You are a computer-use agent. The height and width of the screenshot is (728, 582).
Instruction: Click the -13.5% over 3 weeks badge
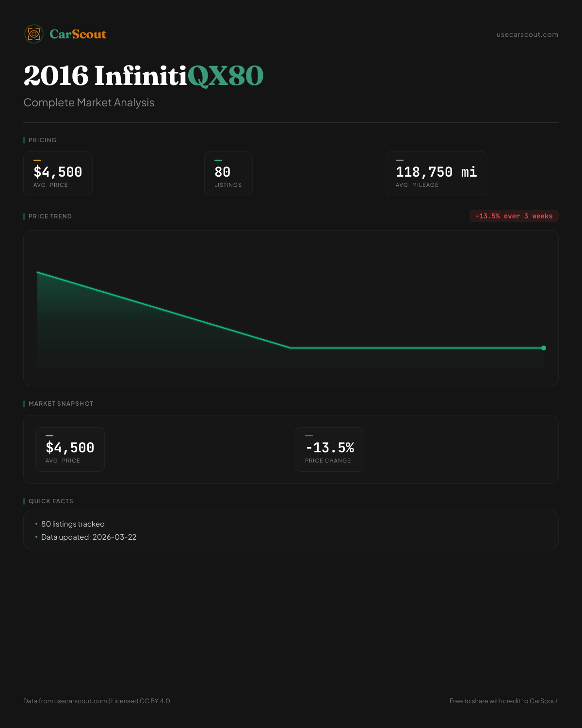pos(514,216)
